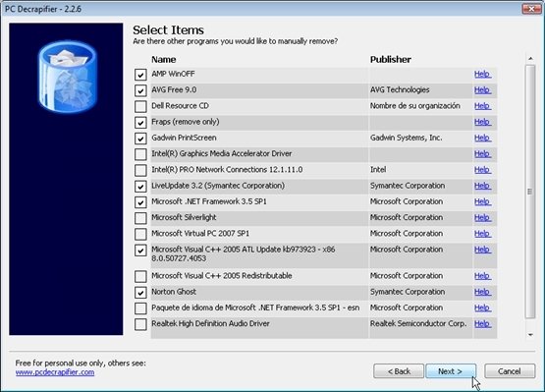This screenshot has height=392, width=545.
Task: Open Help for Microsoft Silverlight
Action: click(x=482, y=218)
